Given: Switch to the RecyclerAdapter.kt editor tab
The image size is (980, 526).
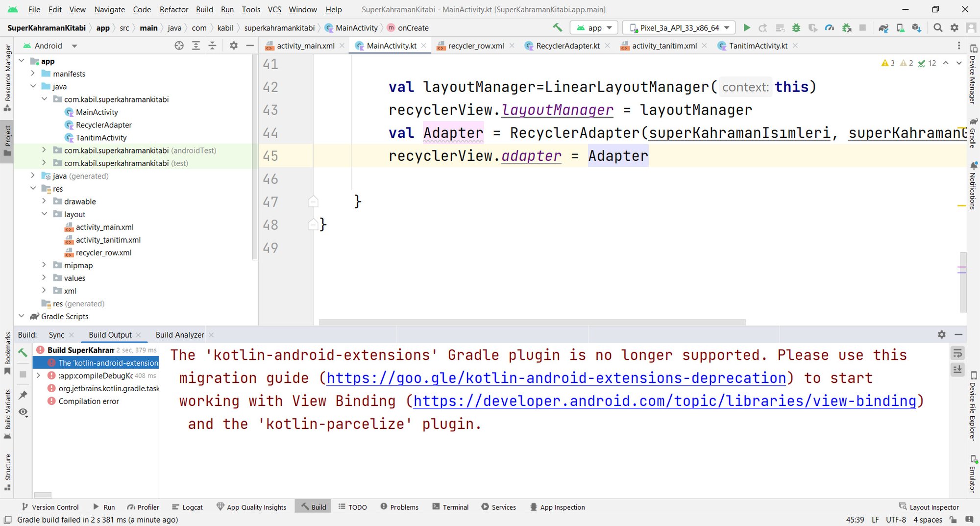Looking at the screenshot, I should click(x=567, y=46).
